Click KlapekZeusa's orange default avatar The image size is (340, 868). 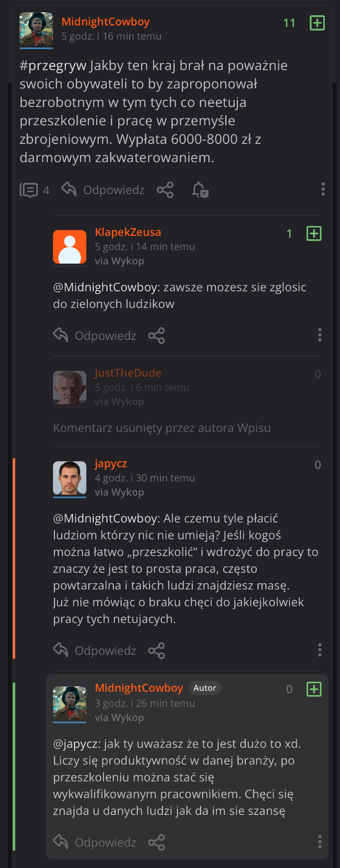pos(70,247)
